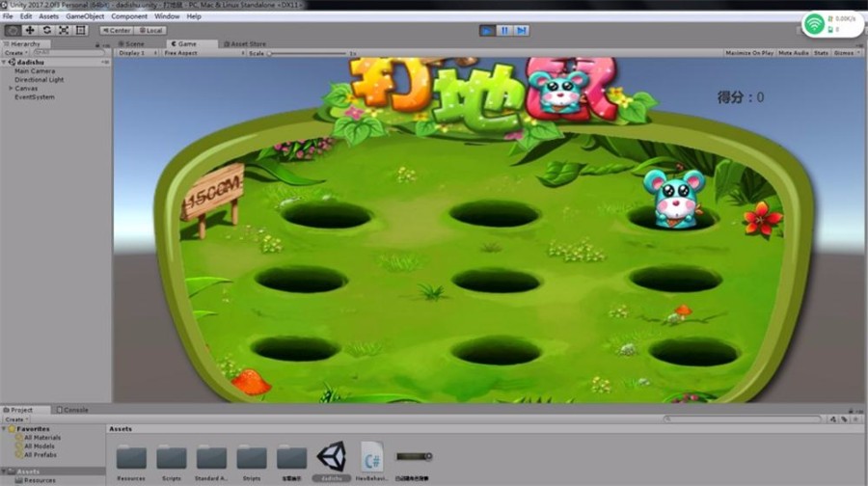The width and height of the screenshot is (868, 486).
Task: Click the Step frame button
Action: (x=522, y=31)
